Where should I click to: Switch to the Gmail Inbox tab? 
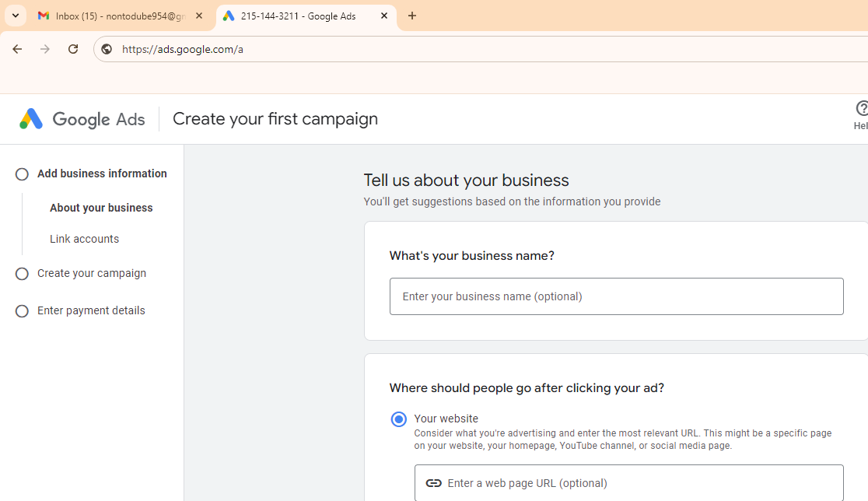[117, 16]
